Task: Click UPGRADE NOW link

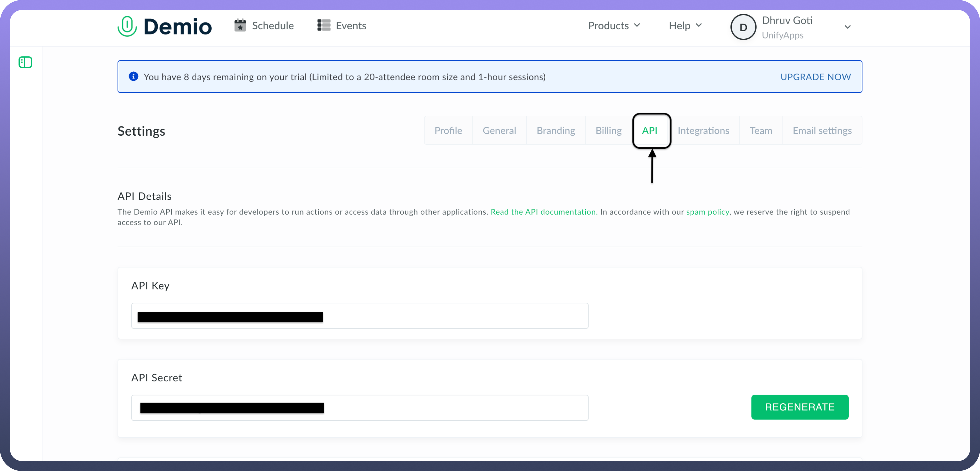Action: [815, 77]
